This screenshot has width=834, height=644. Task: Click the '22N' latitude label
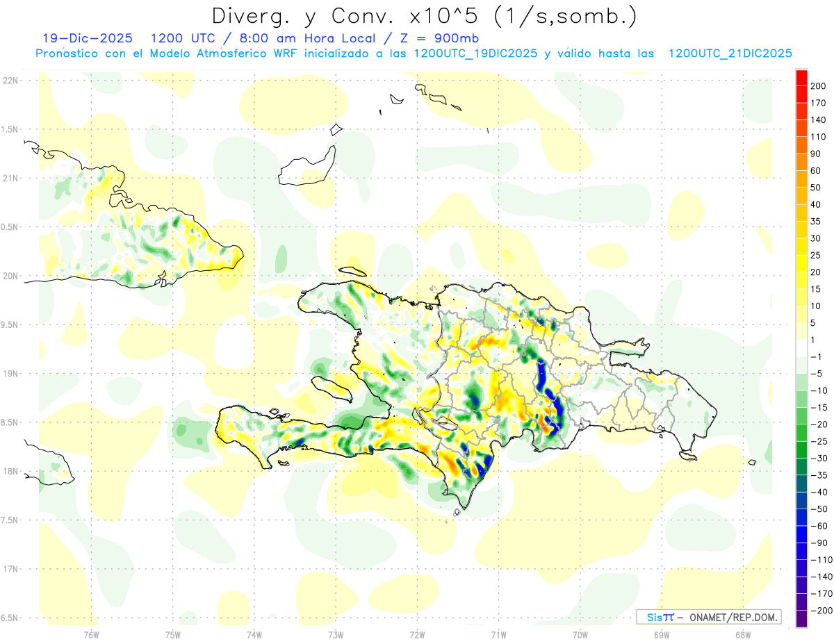(10, 80)
